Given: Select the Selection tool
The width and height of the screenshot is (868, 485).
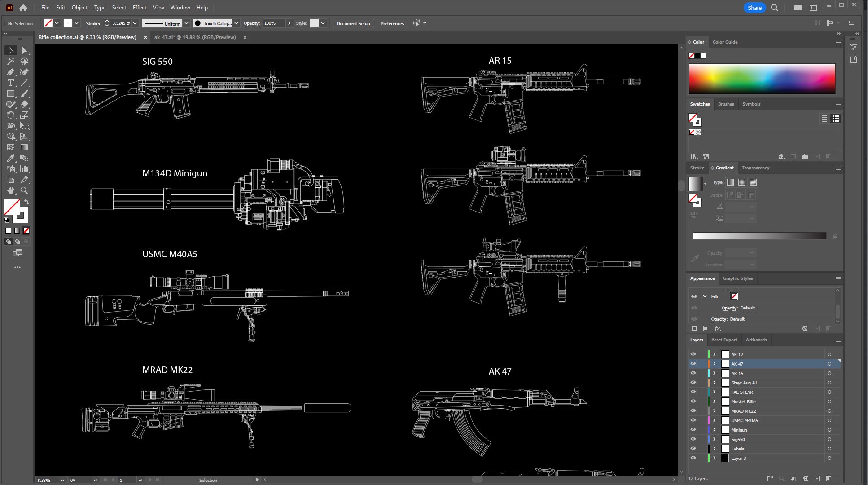Looking at the screenshot, I should point(11,50).
